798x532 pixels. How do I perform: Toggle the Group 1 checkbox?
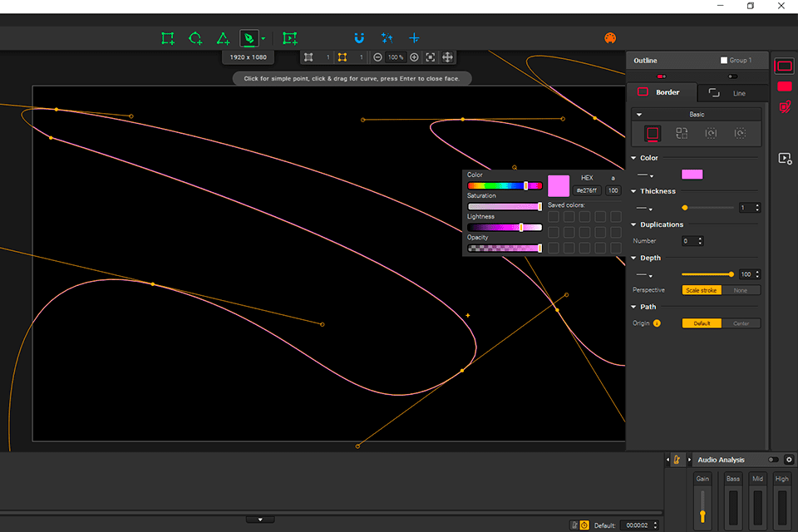(x=724, y=61)
